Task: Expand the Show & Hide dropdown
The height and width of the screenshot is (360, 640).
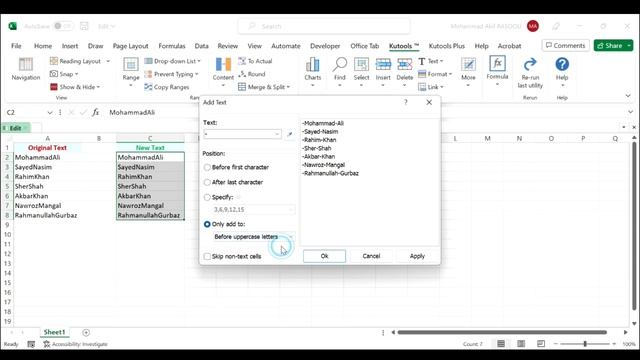Action: tap(98, 87)
